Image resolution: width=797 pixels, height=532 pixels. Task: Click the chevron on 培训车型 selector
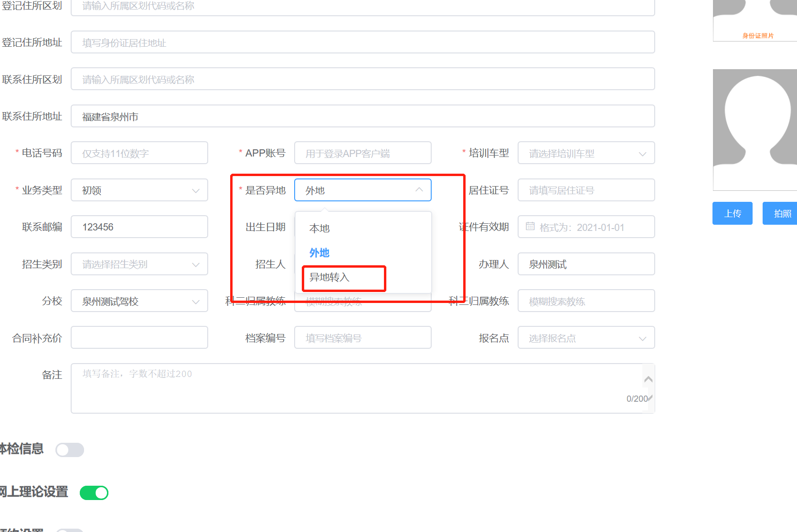(643, 153)
